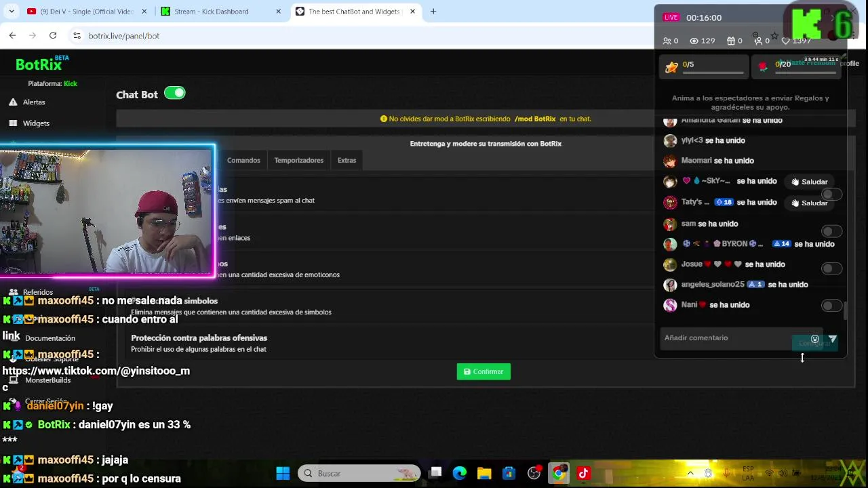Turn off the Chat Bot switch
This screenshot has height=488, width=868.
tap(174, 94)
